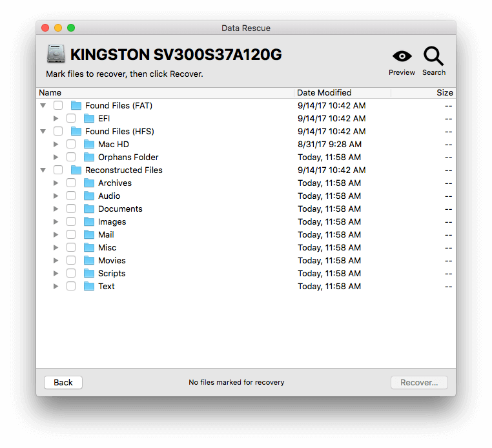Open the Search magnifier tool
This screenshot has width=492, height=448.
coord(433,56)
